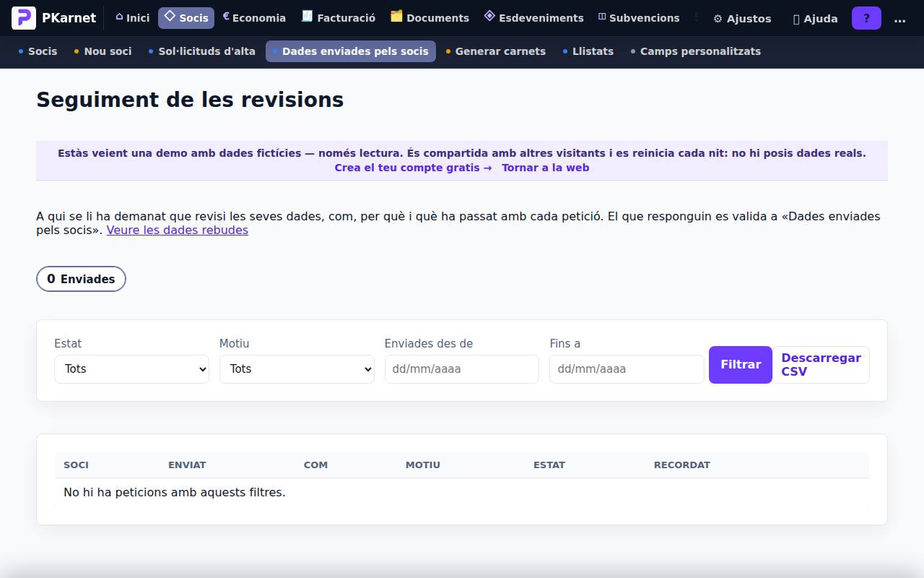Expand the Motiu dropdown
Image resolution: width=924 pixels, height=578 pixels.
tap(297, 368)
